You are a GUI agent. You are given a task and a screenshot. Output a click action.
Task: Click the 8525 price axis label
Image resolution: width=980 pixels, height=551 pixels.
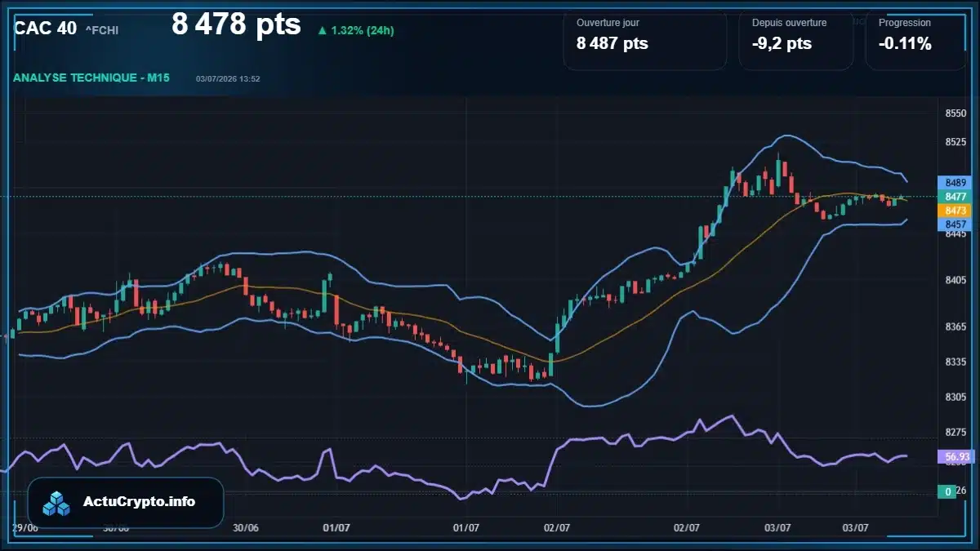[x=955, y=143]
